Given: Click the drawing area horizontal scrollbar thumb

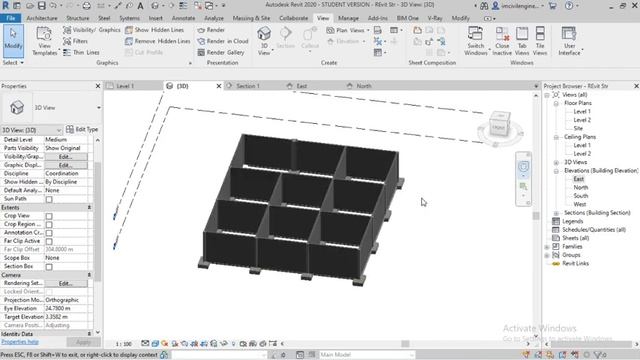Looking at the screenshot, I should 405,344.
